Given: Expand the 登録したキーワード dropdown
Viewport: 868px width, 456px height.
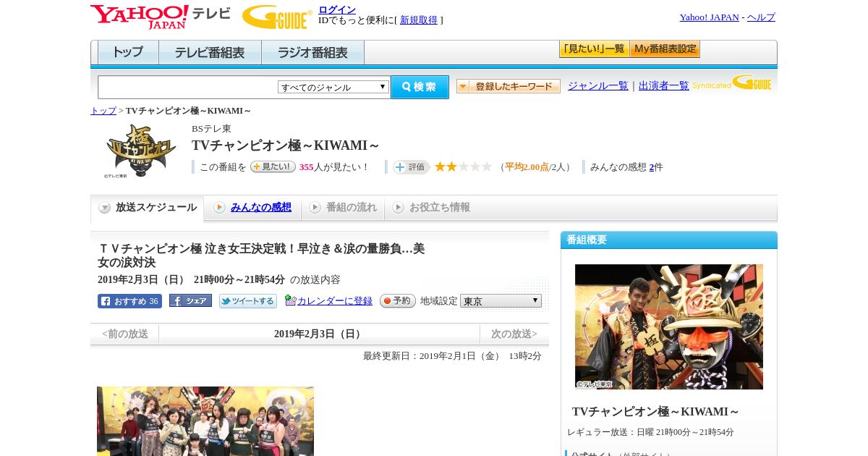Looking at the screenshot, I should point(509,86).
